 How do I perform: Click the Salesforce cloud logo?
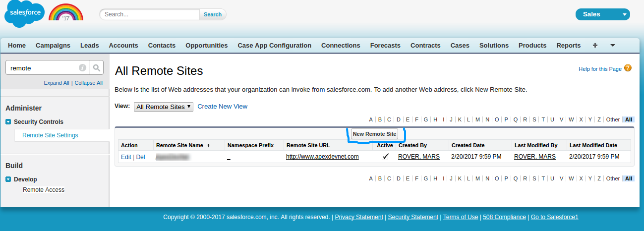click(24, 14)
